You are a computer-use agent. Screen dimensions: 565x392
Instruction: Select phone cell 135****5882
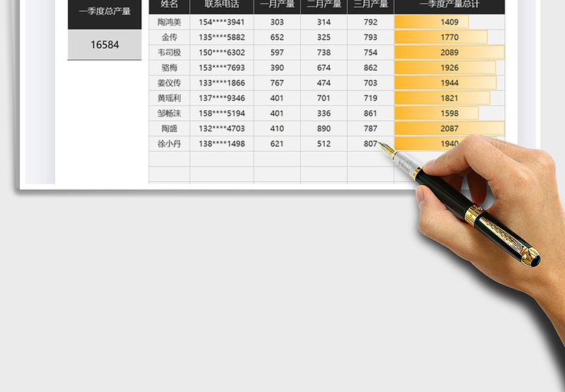(222, 37)
